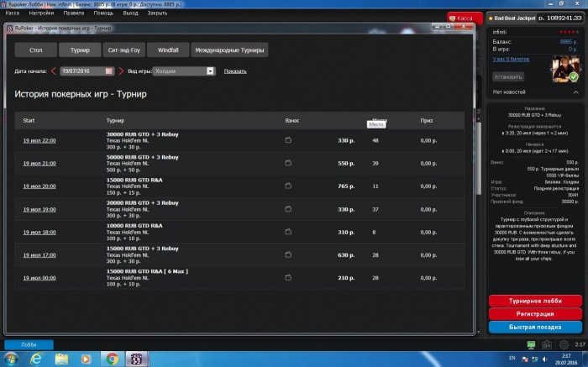Open the Вид игры dropdown showing Холдем
This screenshot has height=367, width=588.
tap(184, 71)
